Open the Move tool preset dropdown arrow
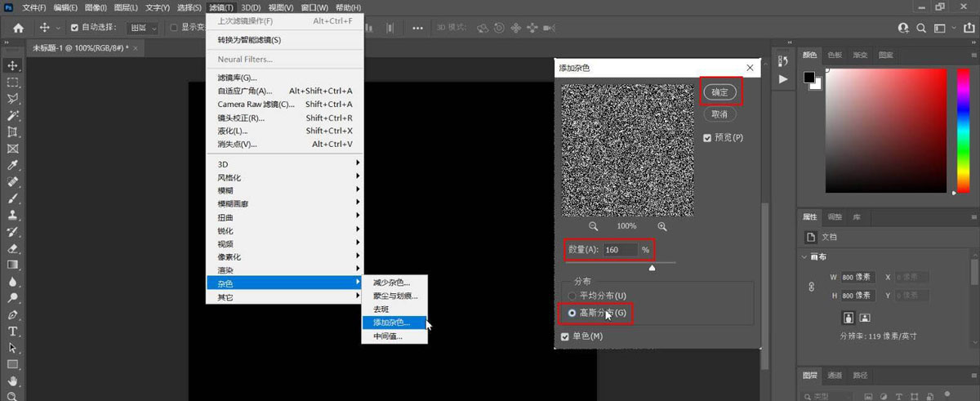Screen dimensions: 980x401 [58, 29]
